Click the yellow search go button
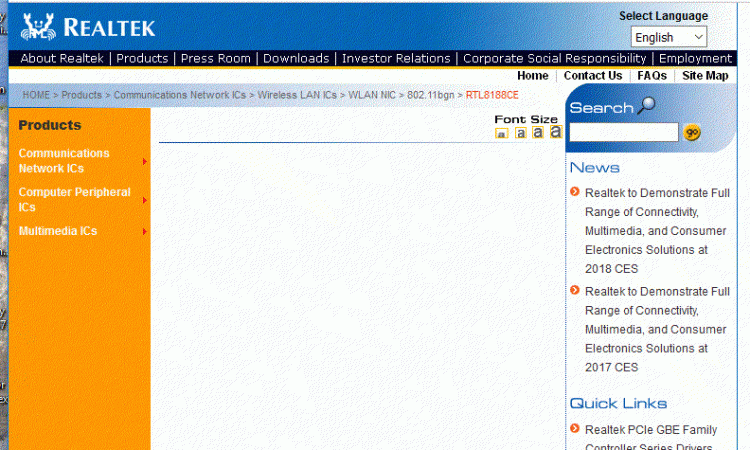750x450 pixels. click(692, 132)
